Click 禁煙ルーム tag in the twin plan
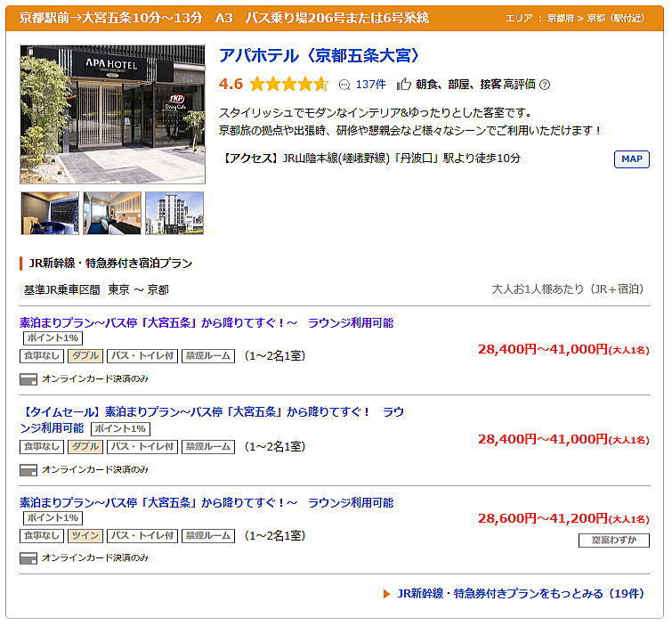 click(x=208, y=535)
